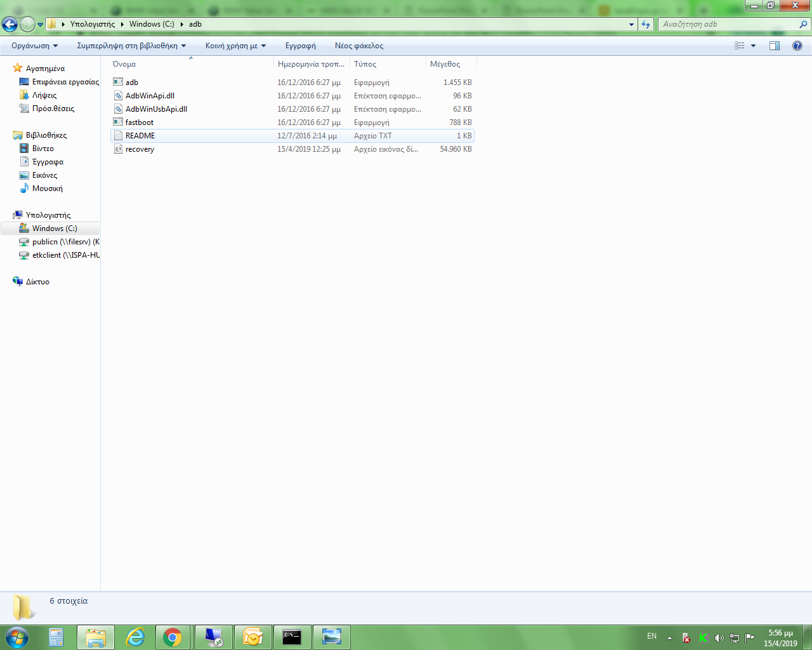Open 'Επιφάνεια εργασίας' in the navigation pane
The image size is (812, 650).
click(65, 82)
